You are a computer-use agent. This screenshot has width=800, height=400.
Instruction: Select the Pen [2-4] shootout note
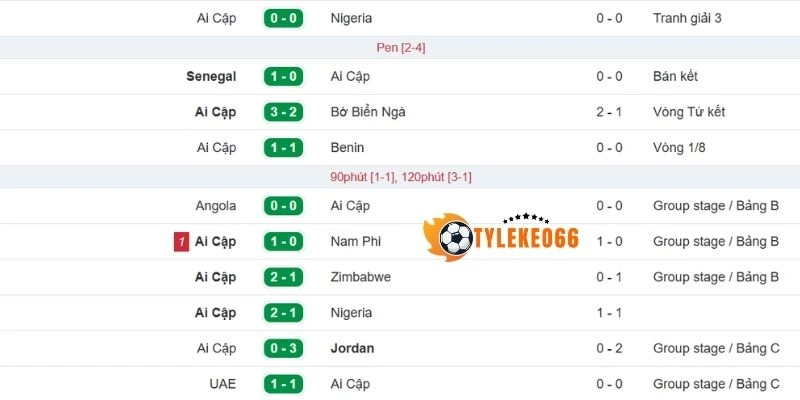(401, 47)
